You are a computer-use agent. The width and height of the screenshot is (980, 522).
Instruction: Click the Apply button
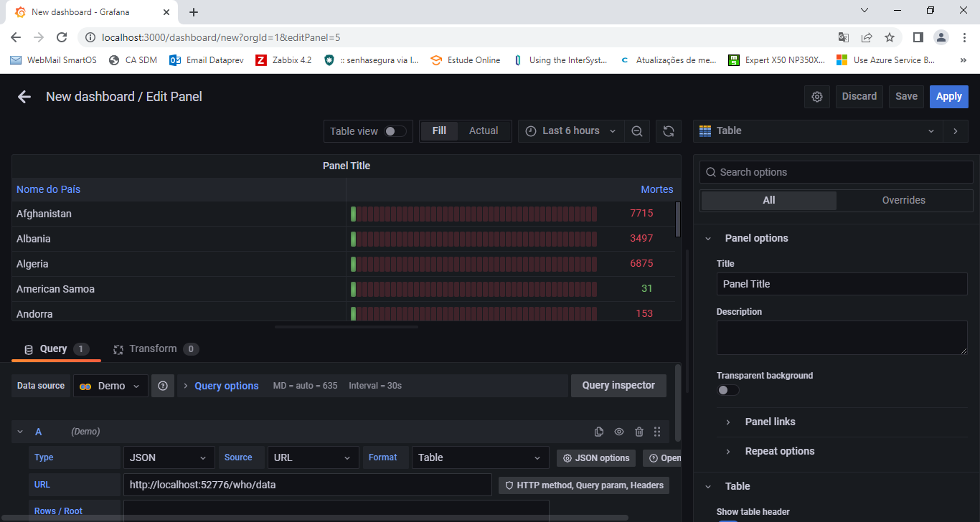click(948, 97)
